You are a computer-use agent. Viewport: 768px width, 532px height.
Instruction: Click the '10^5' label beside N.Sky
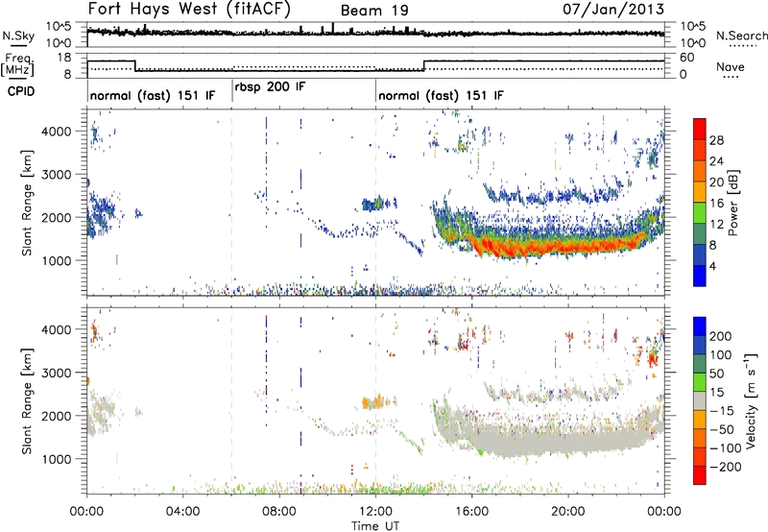click(59, 26)
